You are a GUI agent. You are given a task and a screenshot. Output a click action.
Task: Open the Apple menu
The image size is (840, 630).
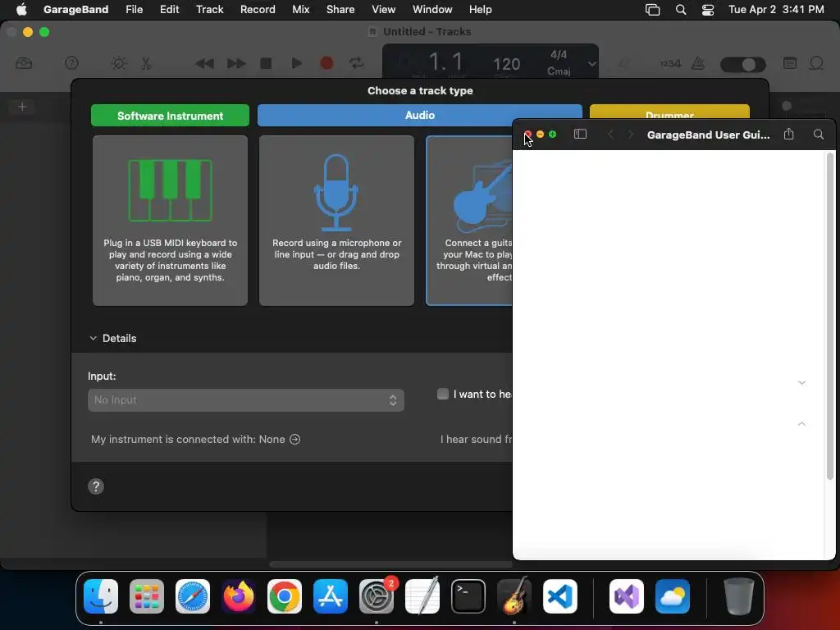(21, 9)
